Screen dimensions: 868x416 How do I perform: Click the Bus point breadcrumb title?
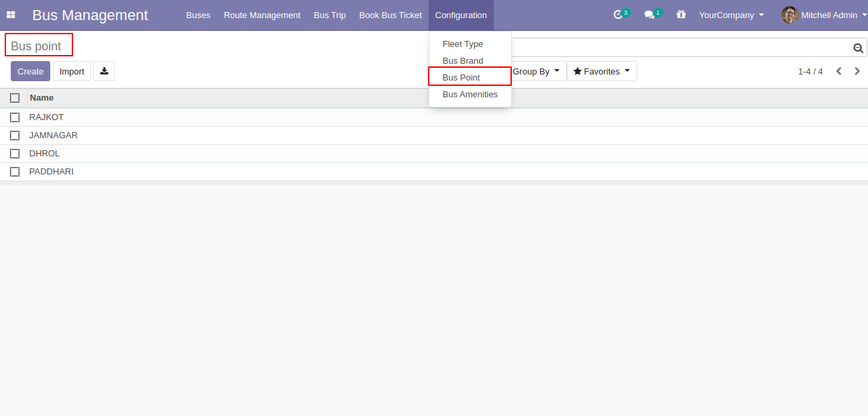point(36,46)
